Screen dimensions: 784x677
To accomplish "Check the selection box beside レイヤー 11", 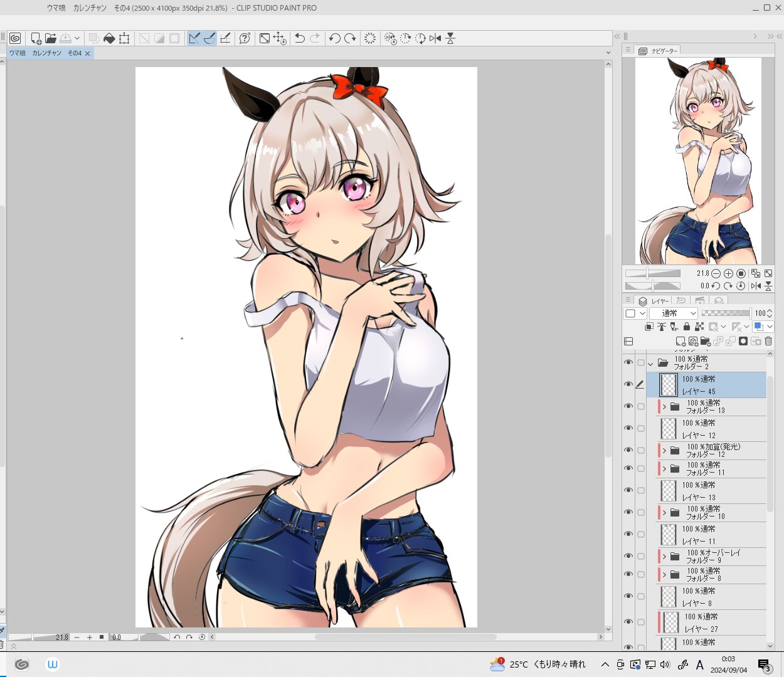I will click(641, 534).
